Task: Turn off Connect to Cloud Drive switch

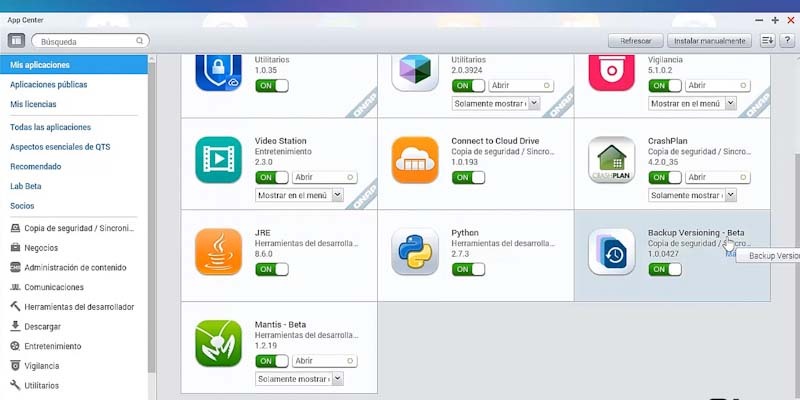Action: point(468,178)
